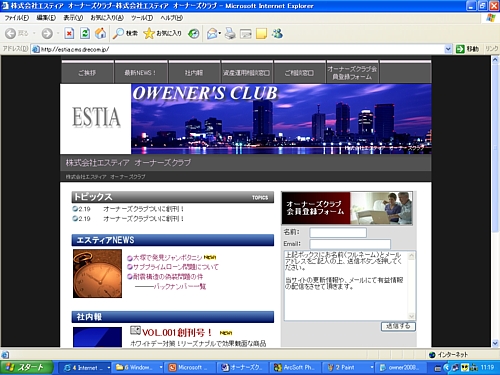500x375 pixels.
Task: Click the form text area scrollbar down arrow
Action: tap(411, 316)
